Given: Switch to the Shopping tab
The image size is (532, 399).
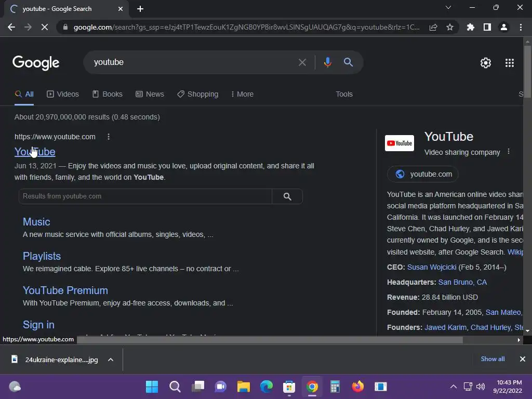Looking at the screenshot, I should (x=198, y=95).
